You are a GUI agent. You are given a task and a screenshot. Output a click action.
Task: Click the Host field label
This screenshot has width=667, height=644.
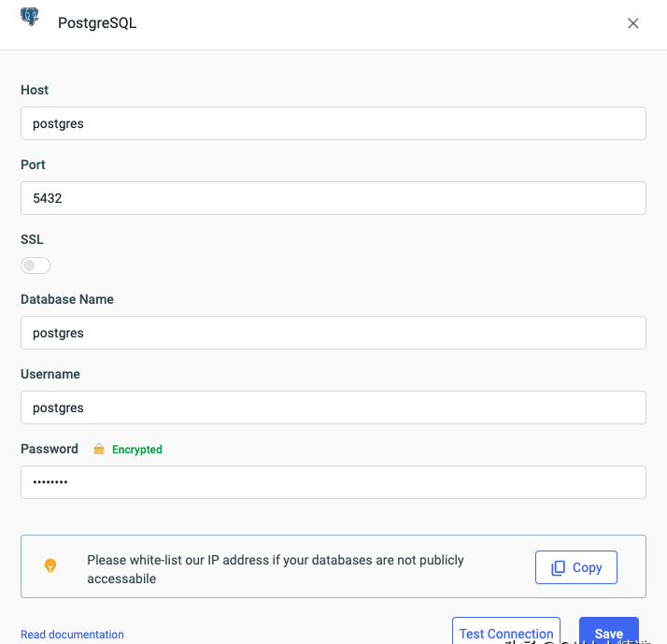(x=35, y=90)
